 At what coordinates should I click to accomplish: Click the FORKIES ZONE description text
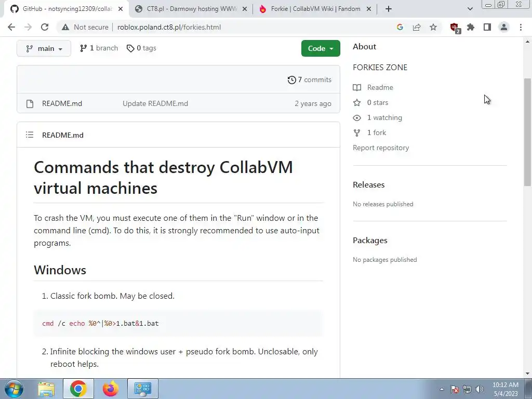point(380,67)
